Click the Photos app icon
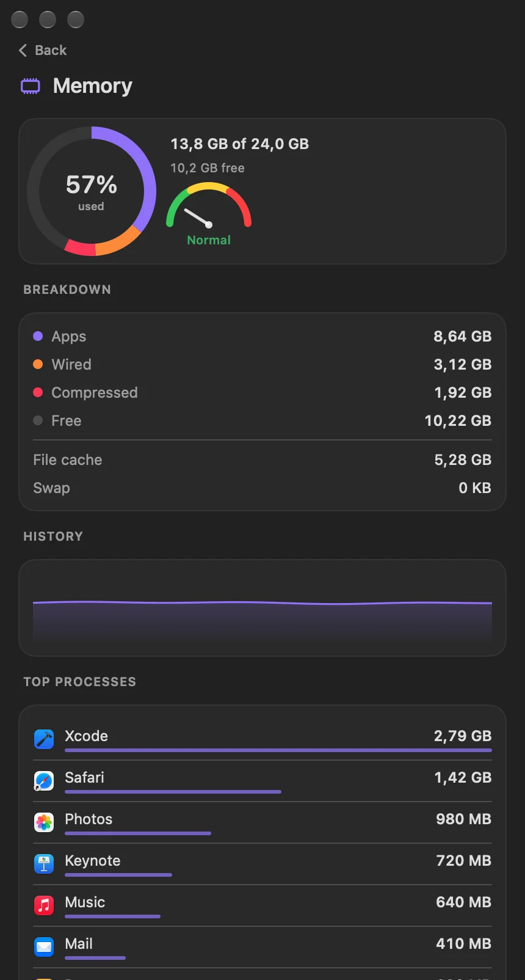The image size is (525, 980). (44, 822)
